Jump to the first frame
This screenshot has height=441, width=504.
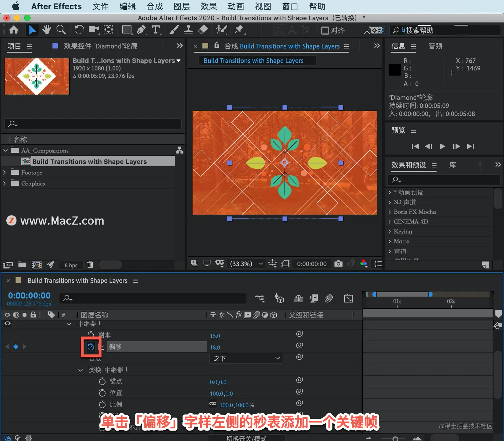click(415, 146)
